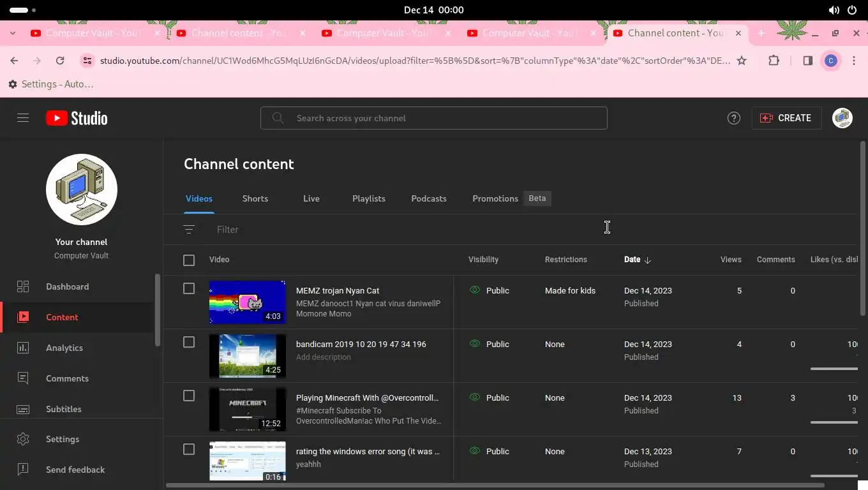The width and height of the screenshot is (868, 490).
Task: Bookmark this page with the star icon
Action: (x=742, y=61)
